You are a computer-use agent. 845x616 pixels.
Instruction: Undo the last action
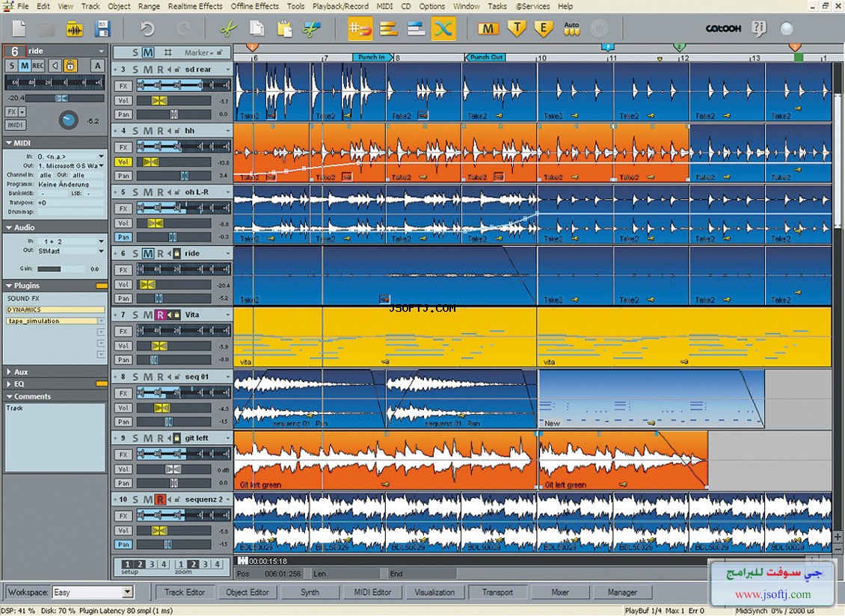click(x=147, y=28)
